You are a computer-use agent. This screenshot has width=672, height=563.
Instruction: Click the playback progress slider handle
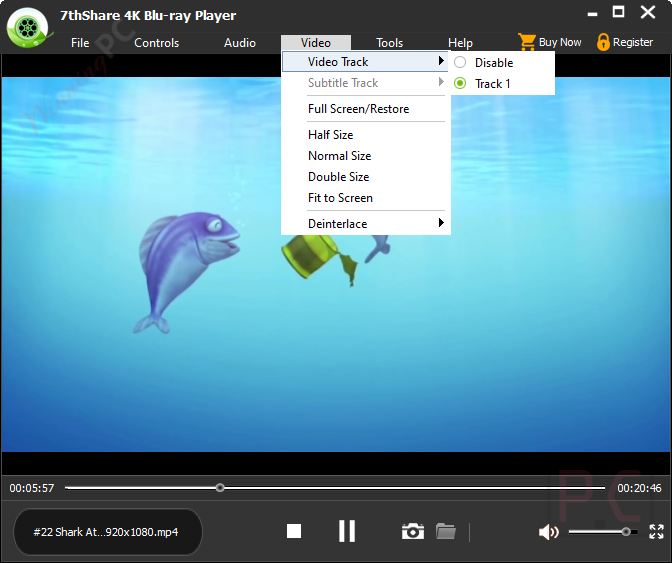[220, 488]
